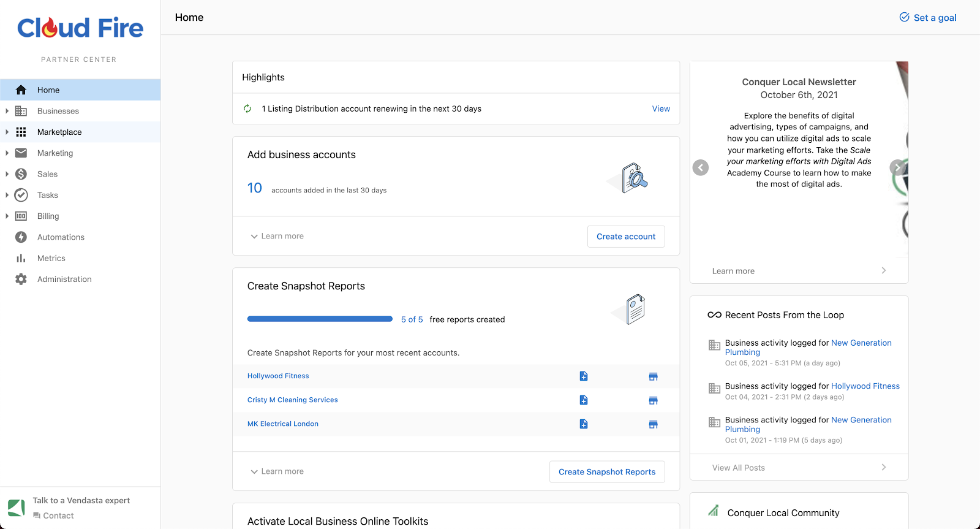
Task: Click the Tasks checkmark circle icon
Action: click(x=21, y=195)
